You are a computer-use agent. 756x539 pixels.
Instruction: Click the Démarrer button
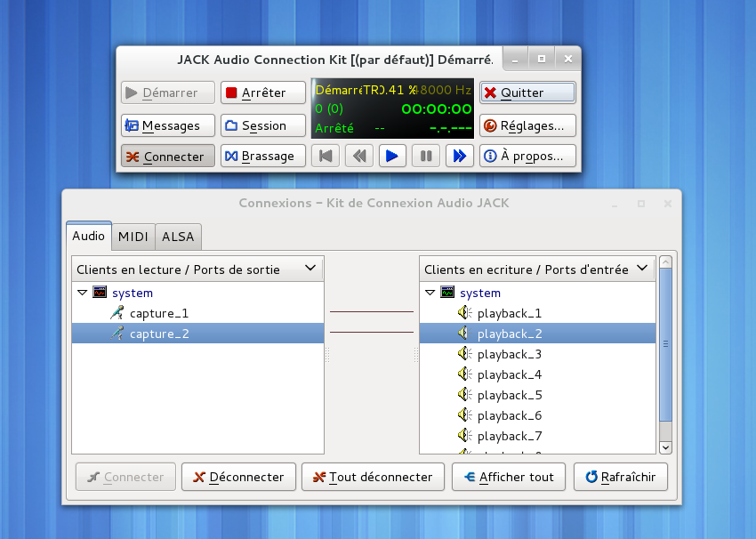(168, 93)
